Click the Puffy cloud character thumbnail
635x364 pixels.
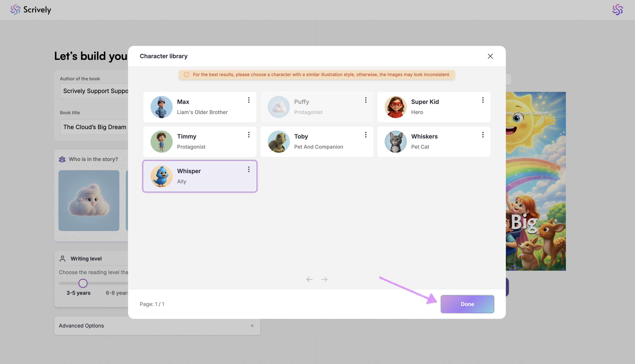click(x=89, y=200)
